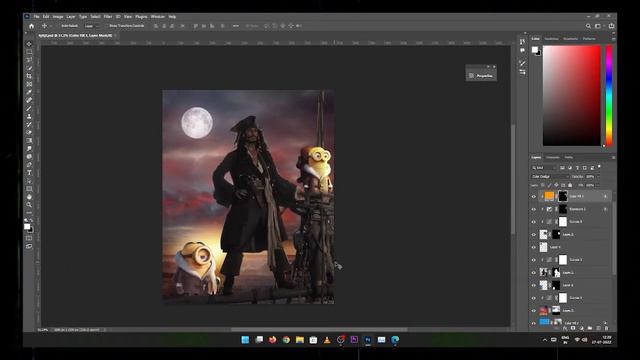This screenshot has height=360, width=640.
Task: Select the Color Fill 1 layer mask thumbnail
Action: (563, 197)
